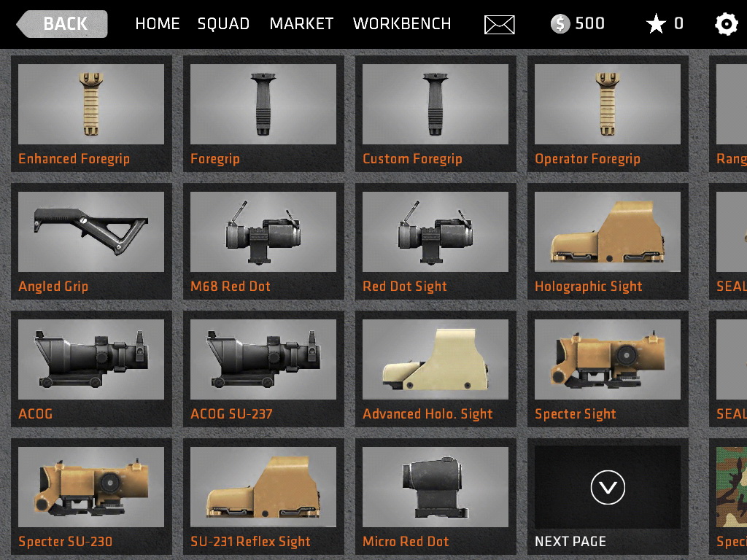Choose the Micro Red Dot sight

coord(436,497)
